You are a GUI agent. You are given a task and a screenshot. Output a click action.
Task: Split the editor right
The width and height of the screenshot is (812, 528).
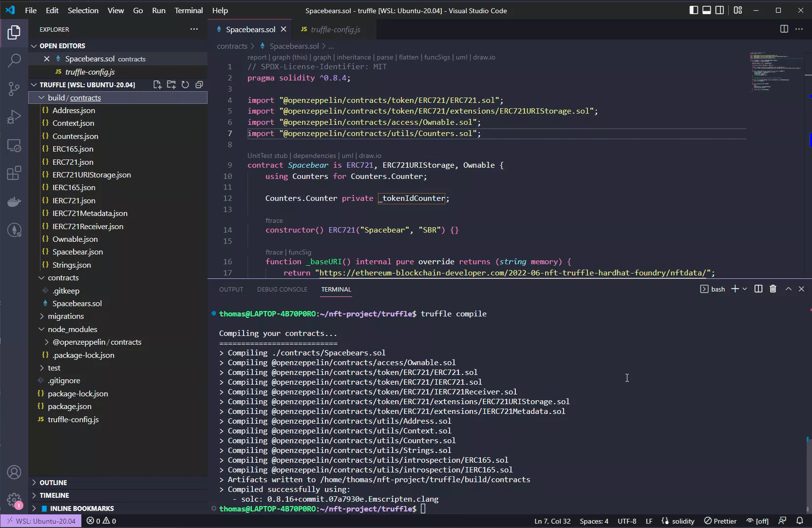784,29
